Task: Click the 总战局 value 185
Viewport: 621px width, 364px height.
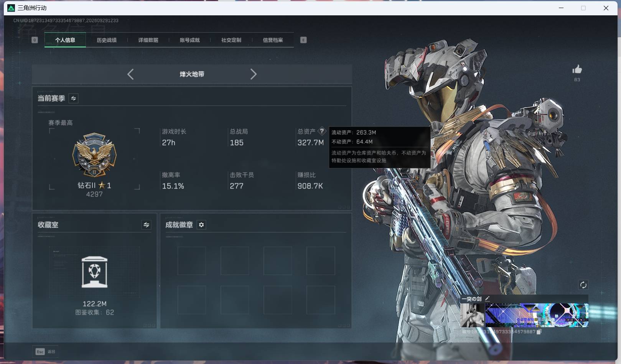Action: [x=237, y=143]
